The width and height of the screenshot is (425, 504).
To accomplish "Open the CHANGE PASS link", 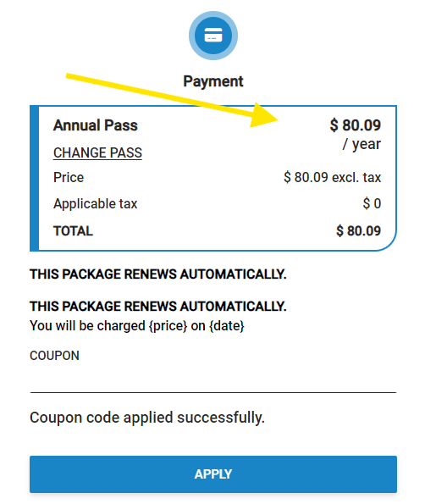I will click(x=97, y=152).
